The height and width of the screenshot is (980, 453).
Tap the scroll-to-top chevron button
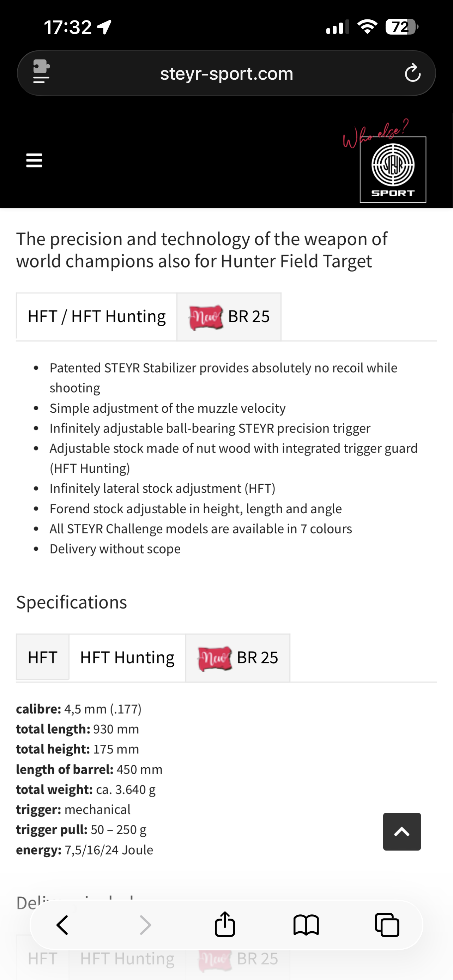401,831
